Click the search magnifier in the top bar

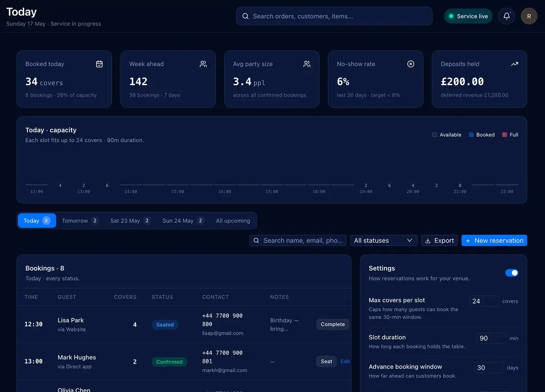click(x=245, y=16)
